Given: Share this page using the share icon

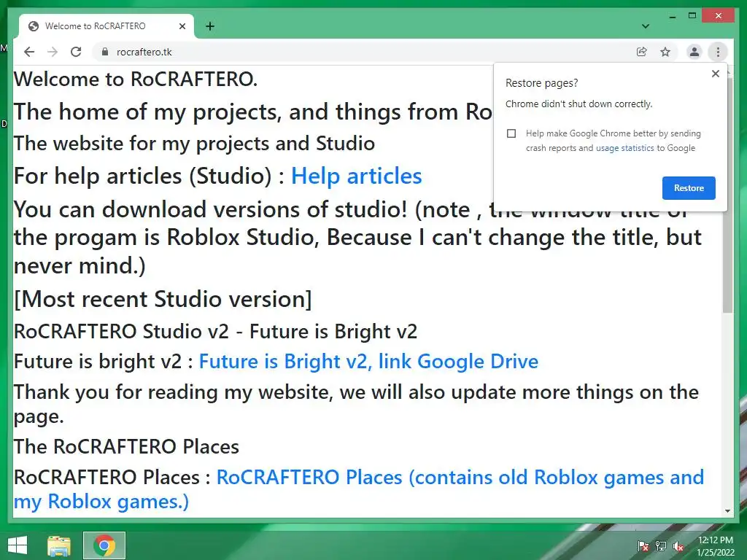Looking at the screenshot, I should pos(642,52).
